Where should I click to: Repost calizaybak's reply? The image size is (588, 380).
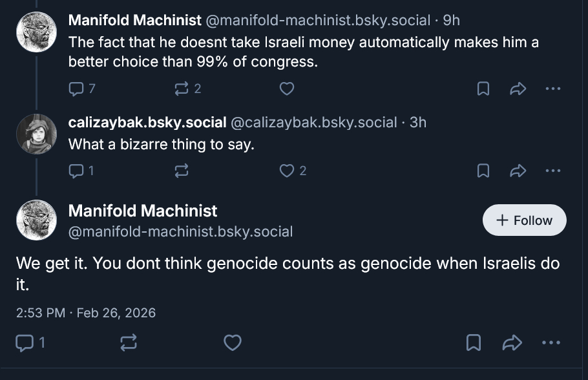pyautogui.click(x=182, y=171)
